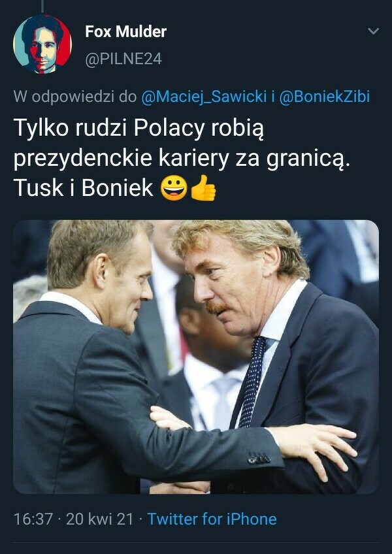Screen dimensions: 392x554
Task: Select the 20 kwi 21 date
Action: click(100, 519)
